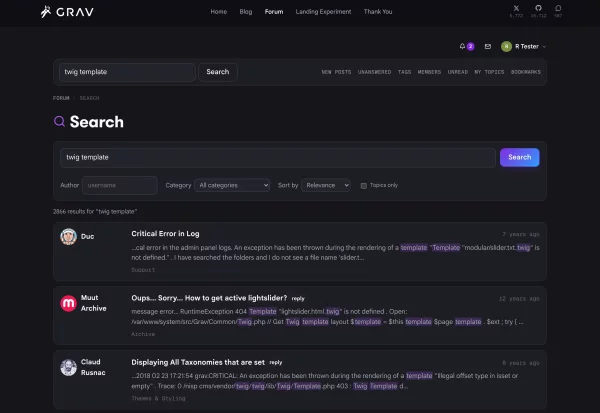The image size is (600, 413).
Task: Open the Discord chat icon link
Action: [x=558, y=8]
